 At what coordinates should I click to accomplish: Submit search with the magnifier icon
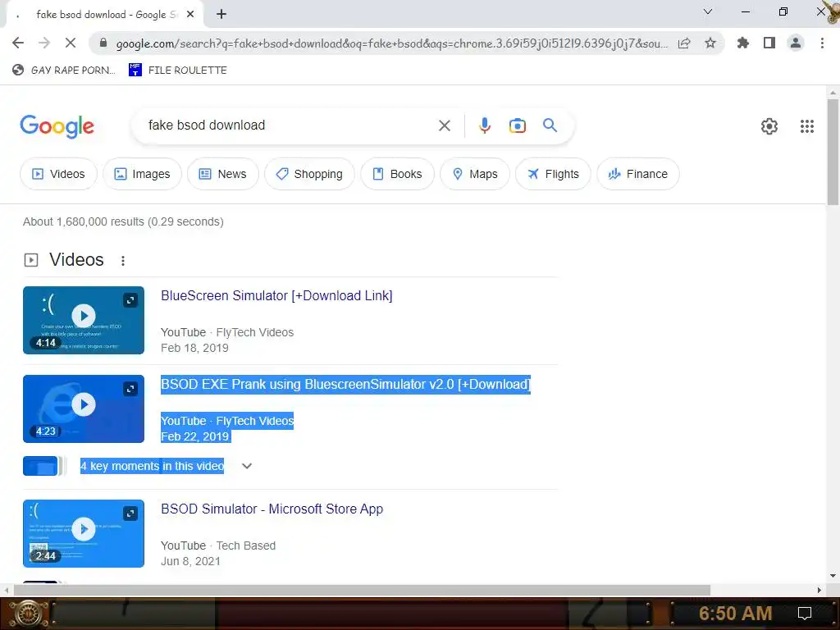pyautogui.click(x=550, y=126)
